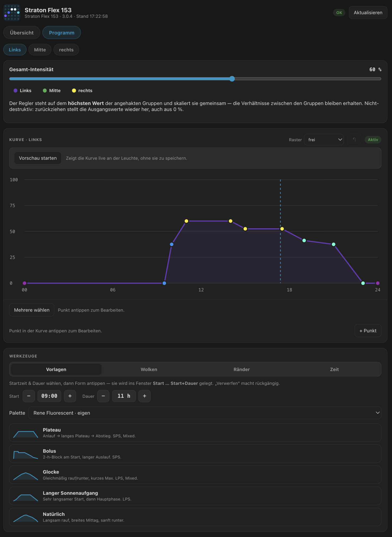Toggle the yellow rechts group marker
This screenshot has height=537, width=392.
tap(74, 90)
